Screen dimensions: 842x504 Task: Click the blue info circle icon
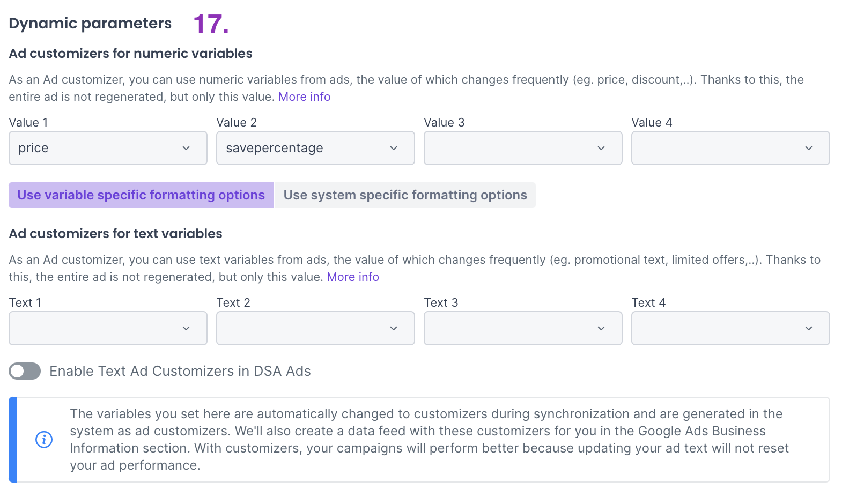click(x=44, y=440)
